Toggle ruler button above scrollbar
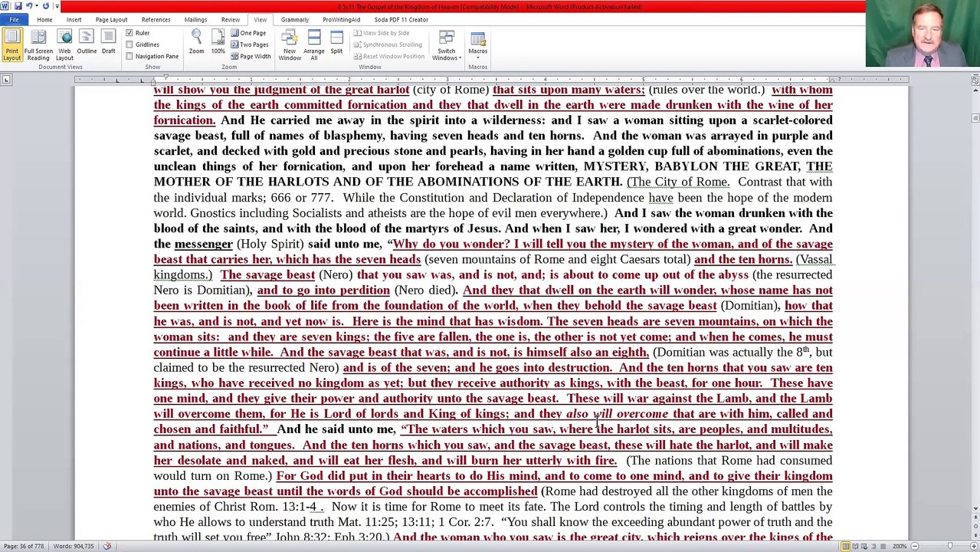The image size is (980, 552). tap(975, 80)
